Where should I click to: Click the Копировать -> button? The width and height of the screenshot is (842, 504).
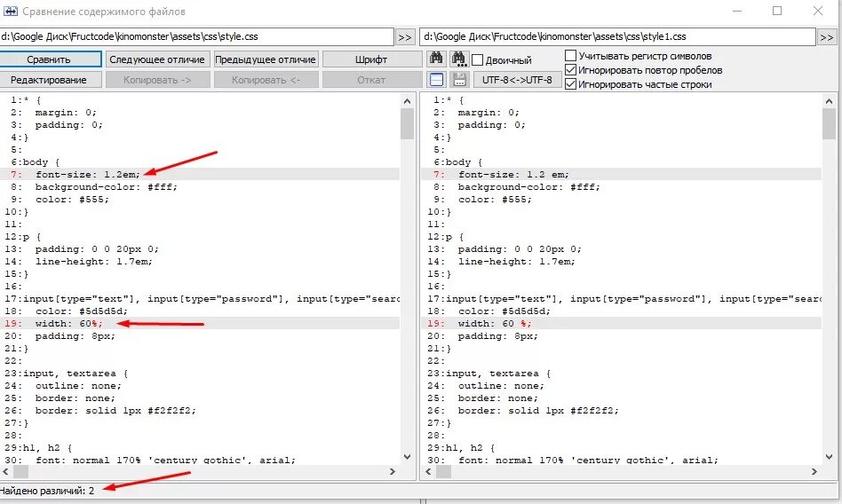click(157, 80)
